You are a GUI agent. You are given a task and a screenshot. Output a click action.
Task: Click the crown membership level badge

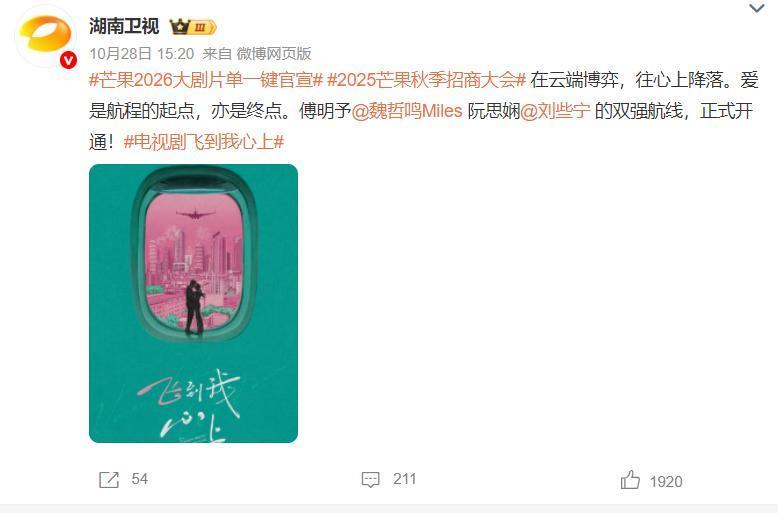(193, 27)
